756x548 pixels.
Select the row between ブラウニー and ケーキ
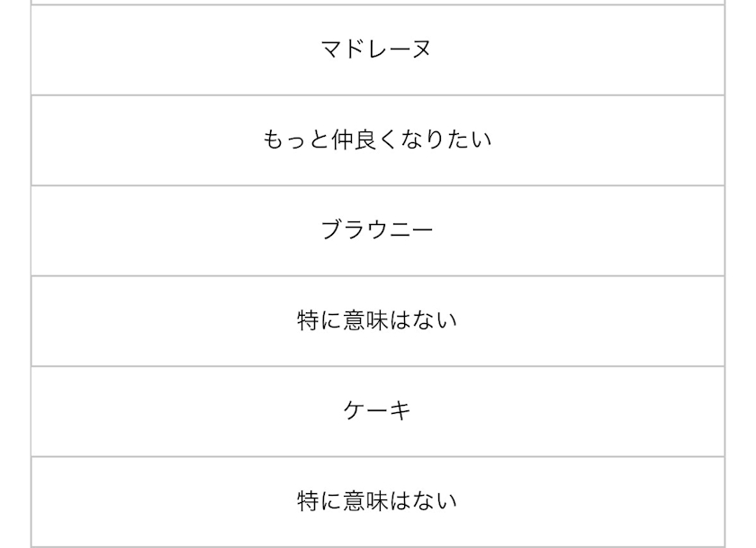[377, 320]
